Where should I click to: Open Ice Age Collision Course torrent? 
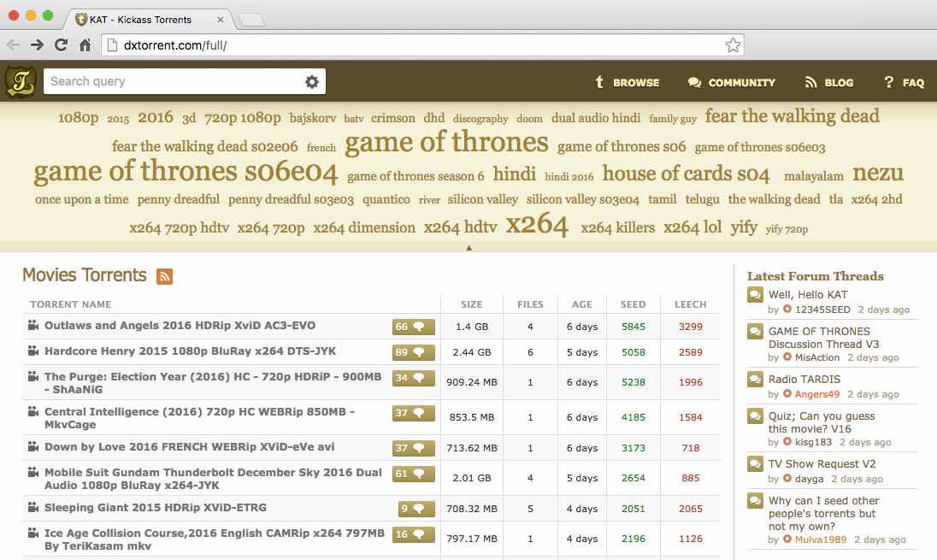(215, 539)
